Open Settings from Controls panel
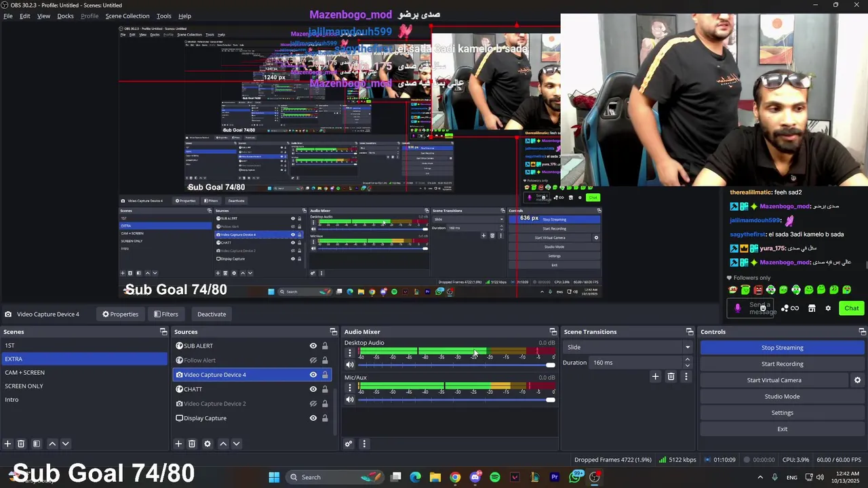Image resolution: width=868 pixels, height=488 pixels. [782, 413]
